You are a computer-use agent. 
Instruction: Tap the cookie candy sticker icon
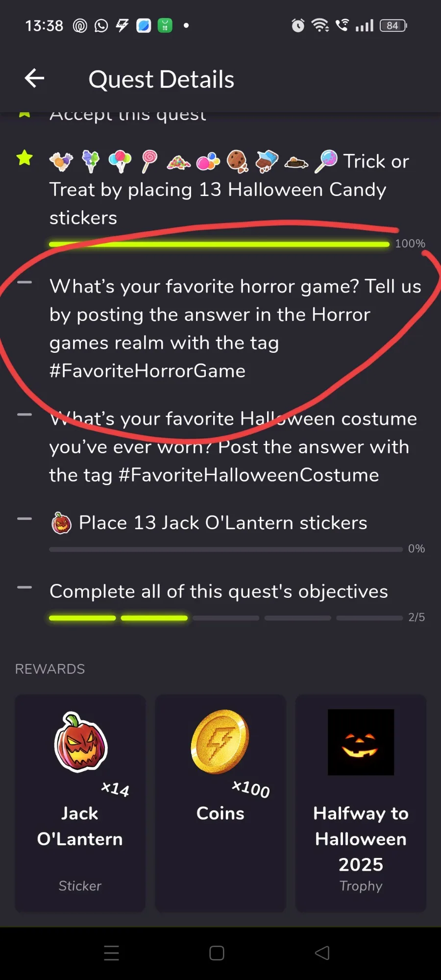point(237,161)
